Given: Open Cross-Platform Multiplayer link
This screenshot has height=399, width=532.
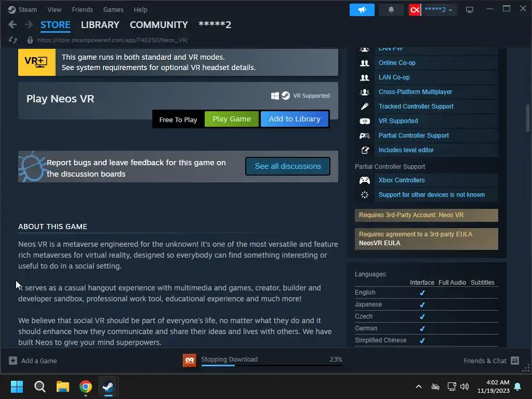Looking at the screenshot, I should 415,92.
